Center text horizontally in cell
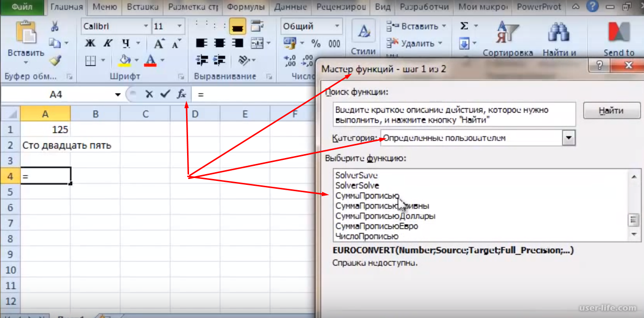Screen dimensions: 644x318 pos(220,43)
